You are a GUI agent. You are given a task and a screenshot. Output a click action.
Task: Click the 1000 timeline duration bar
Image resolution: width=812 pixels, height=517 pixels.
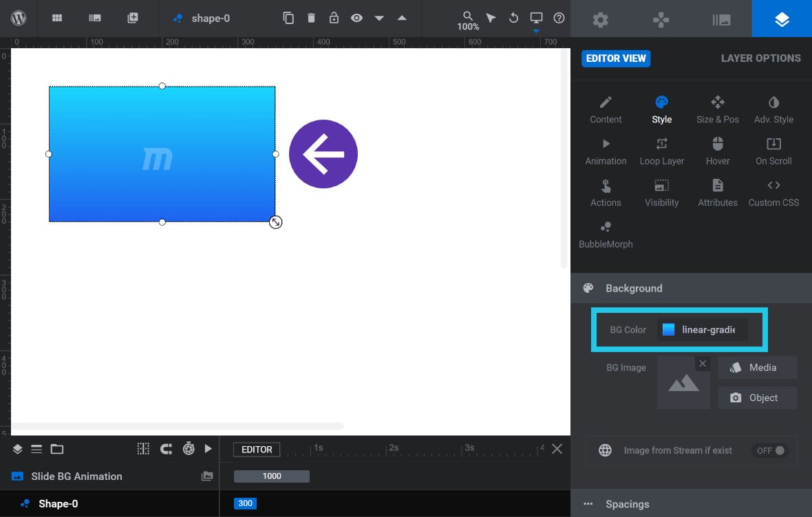coord(272,476)
